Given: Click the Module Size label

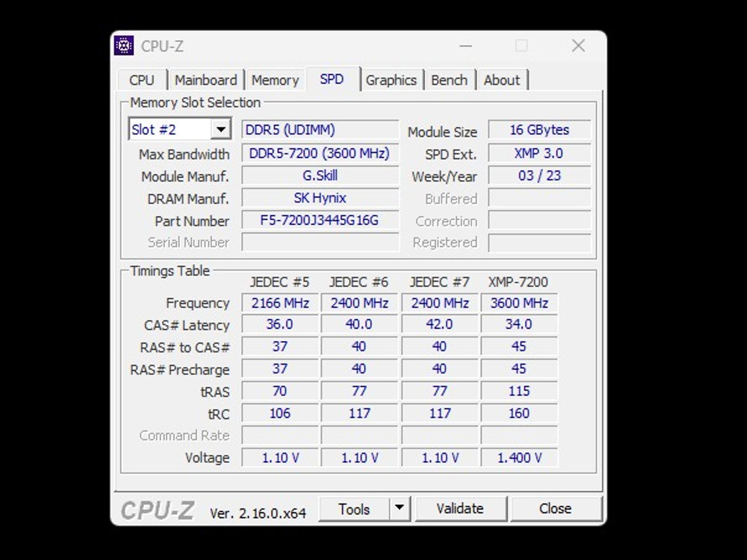Looking at the screenshot, I should 442,132.
